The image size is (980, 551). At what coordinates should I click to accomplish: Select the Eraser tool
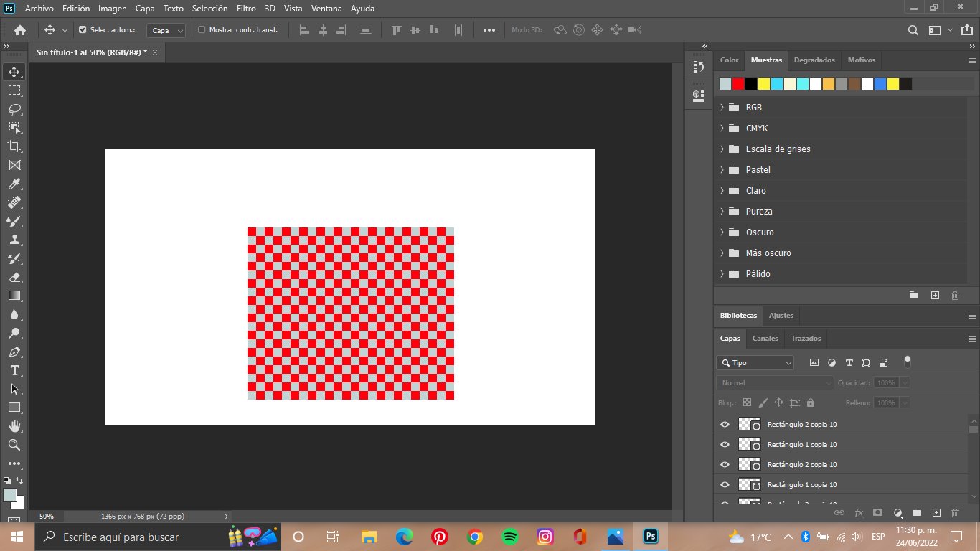[14, 277]
